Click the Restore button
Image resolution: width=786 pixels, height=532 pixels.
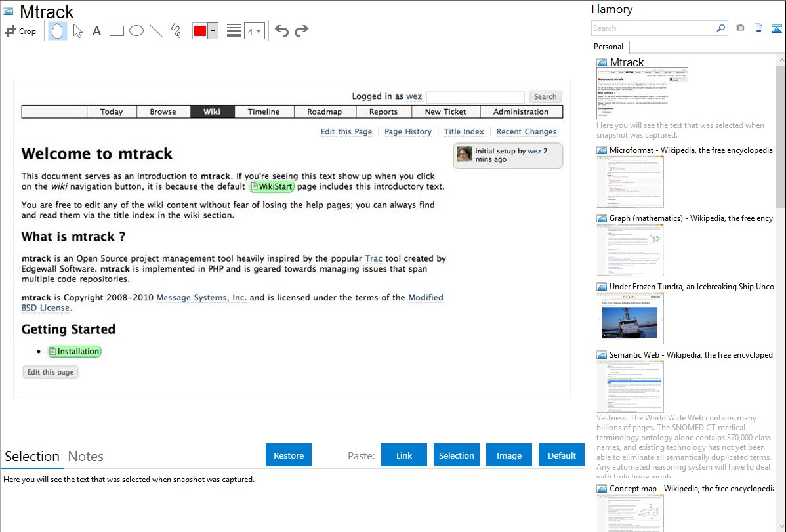click(x=289, y=455)
